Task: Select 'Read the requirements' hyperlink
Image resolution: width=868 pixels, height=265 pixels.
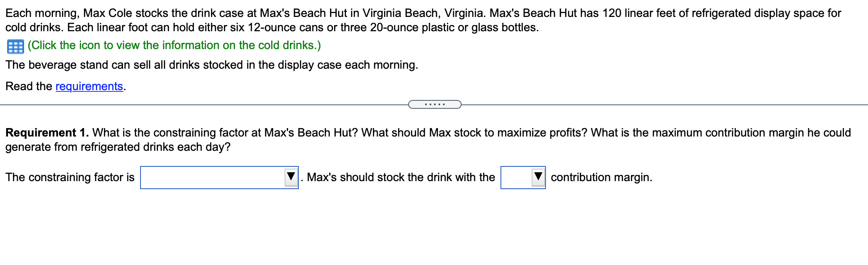Action: point(89,86)
